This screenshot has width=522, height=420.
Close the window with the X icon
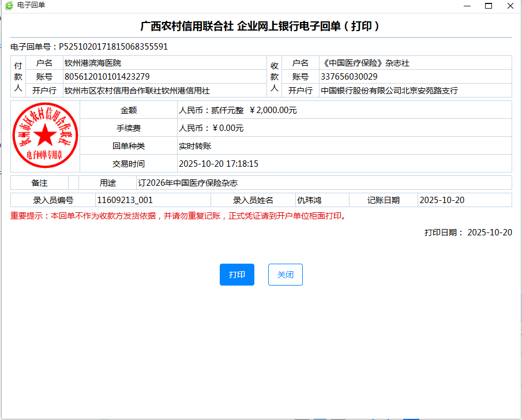(x=510, y=6)
